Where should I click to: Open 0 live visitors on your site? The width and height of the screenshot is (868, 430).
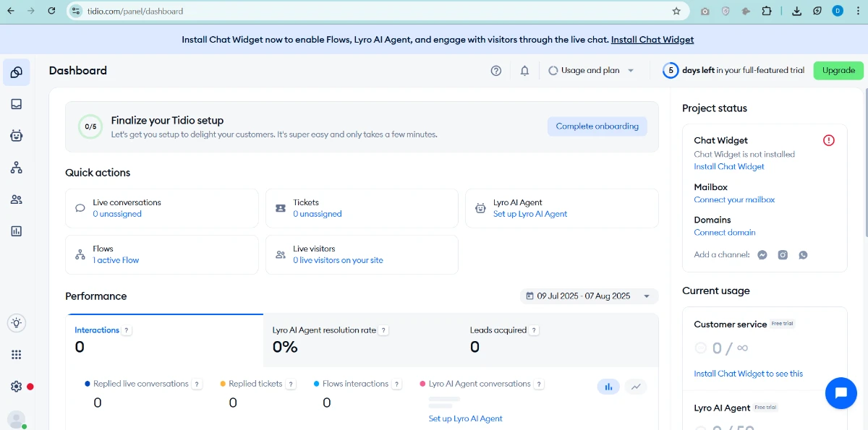click(338, 260)
